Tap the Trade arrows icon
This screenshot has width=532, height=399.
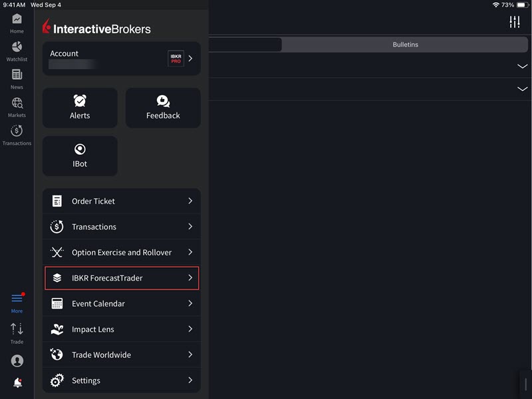(17, 329)
